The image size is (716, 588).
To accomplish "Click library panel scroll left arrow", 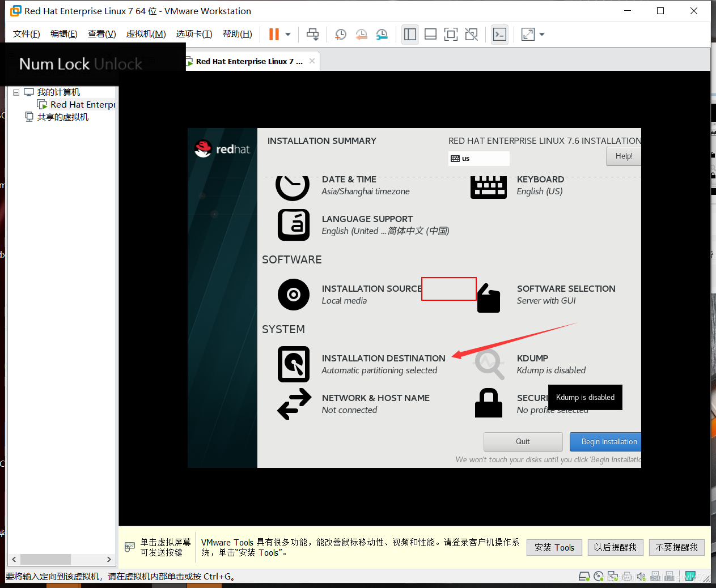I will pyautogui.click(x=14, y=559).
